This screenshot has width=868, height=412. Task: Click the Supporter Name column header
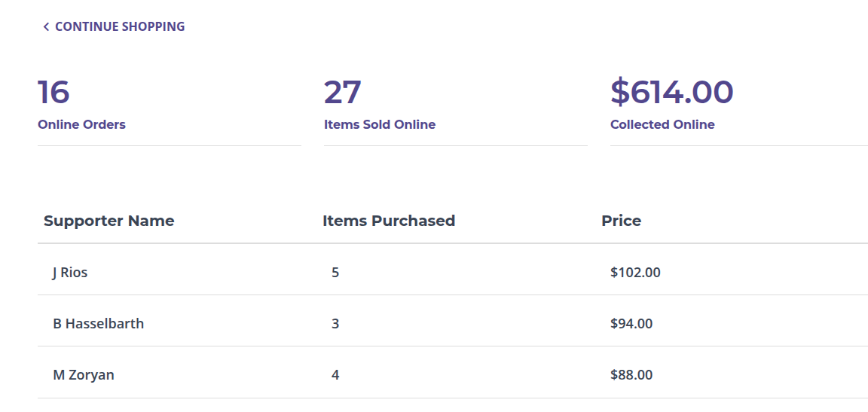point(108,221)
